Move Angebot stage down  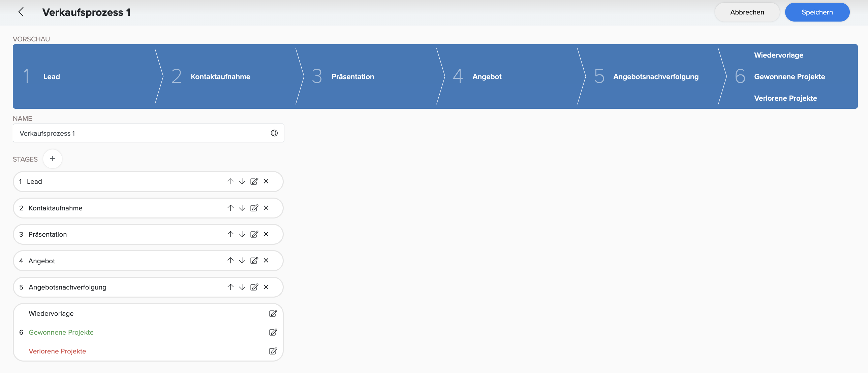(x=242, y=260)
